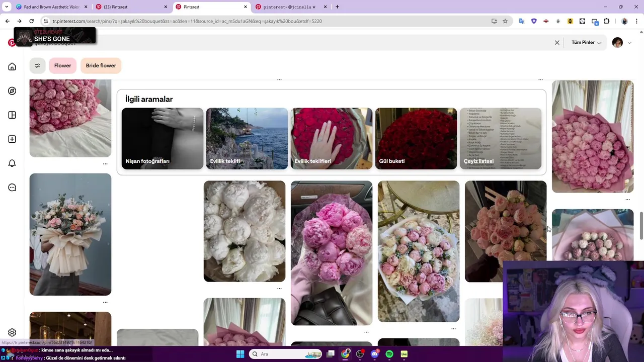Open a new browser tab
The image size is (644, 362).
[x=337, y=7]
